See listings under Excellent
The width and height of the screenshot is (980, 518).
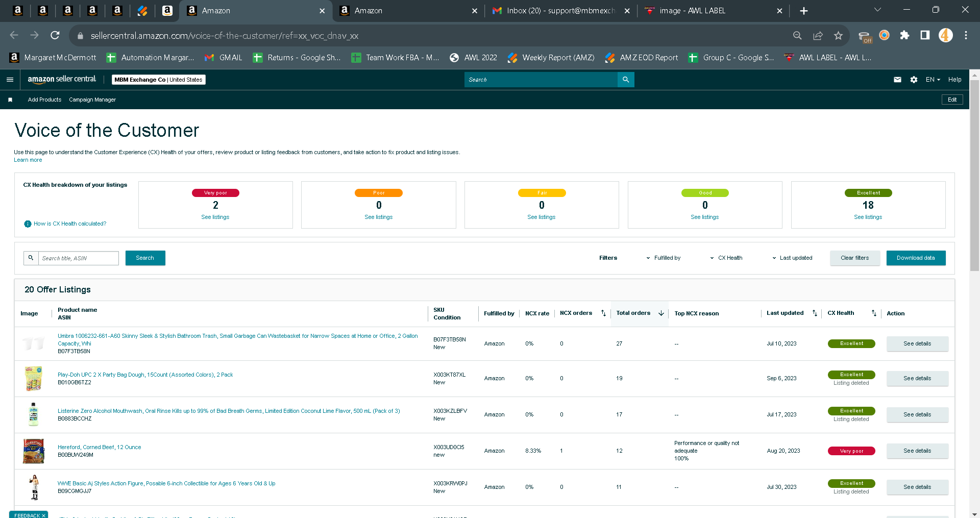tap(868, 217)
